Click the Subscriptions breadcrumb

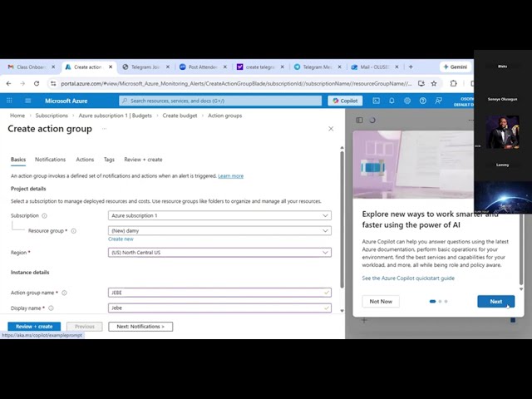(x=52, y=116)
